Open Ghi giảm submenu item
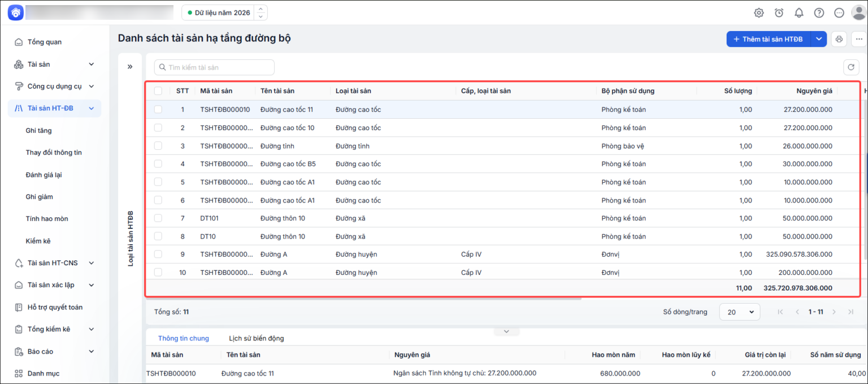This screenshot has width=868, height=384. (x=40, y=197)
